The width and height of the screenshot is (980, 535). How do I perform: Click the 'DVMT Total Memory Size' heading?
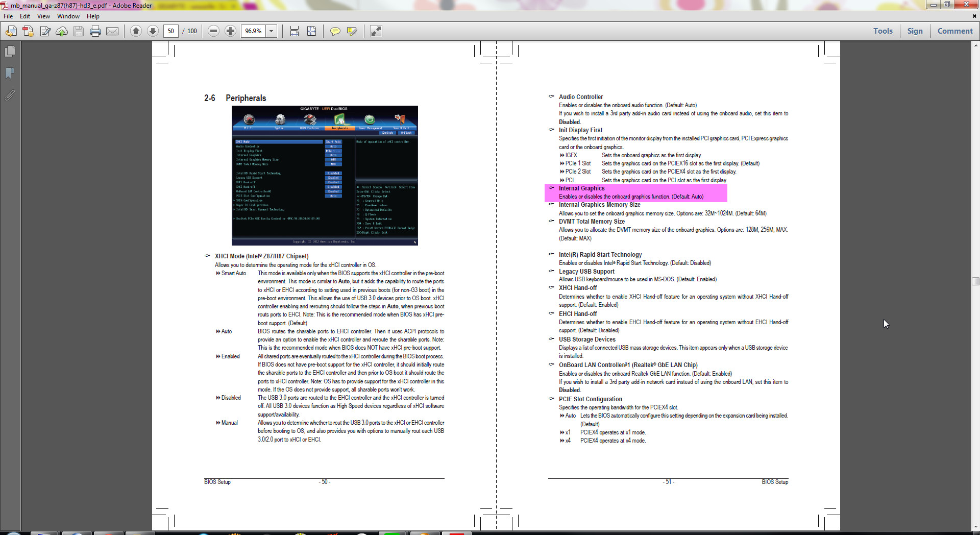(592, 222)
